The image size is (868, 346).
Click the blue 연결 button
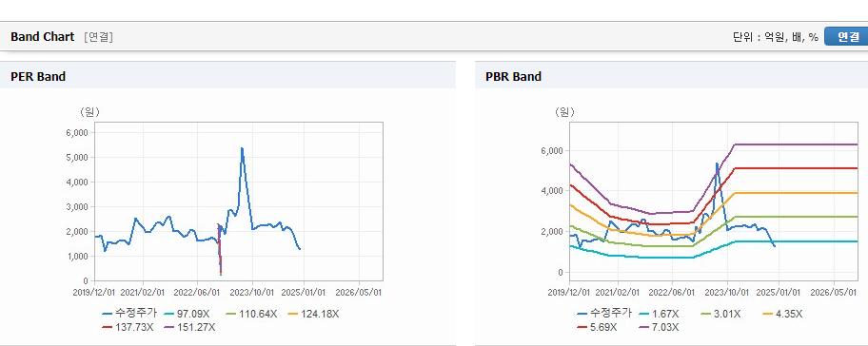pos(846,36)
